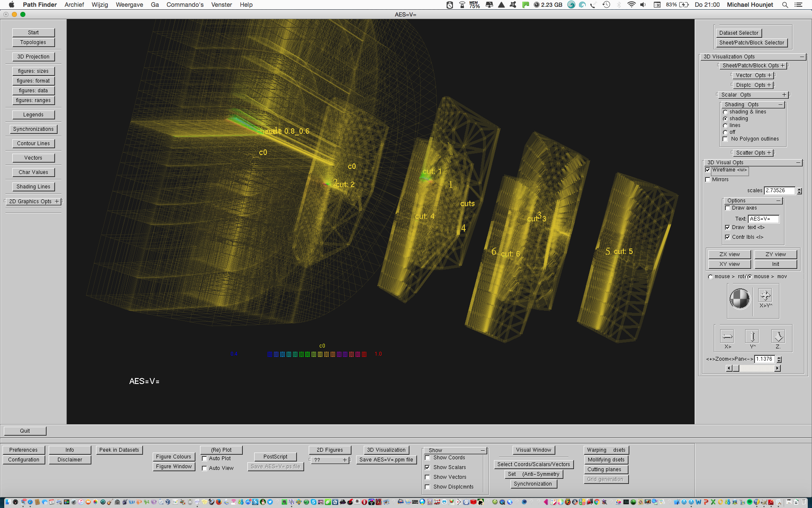Click the Dataset Selector button
This screenshot has width=812, height=508.
click(x=738, y=33)
